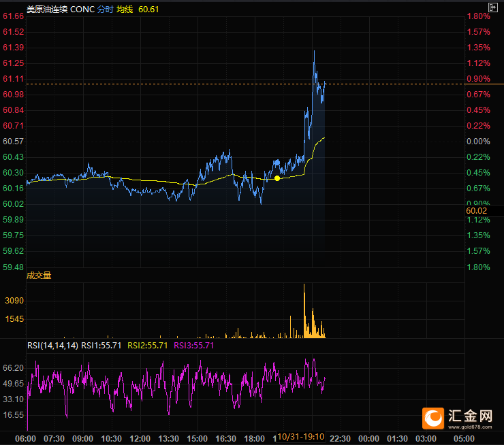Click the 61.66 top price axis label
The width and height of the screenshot is (504, 445).
14,16
